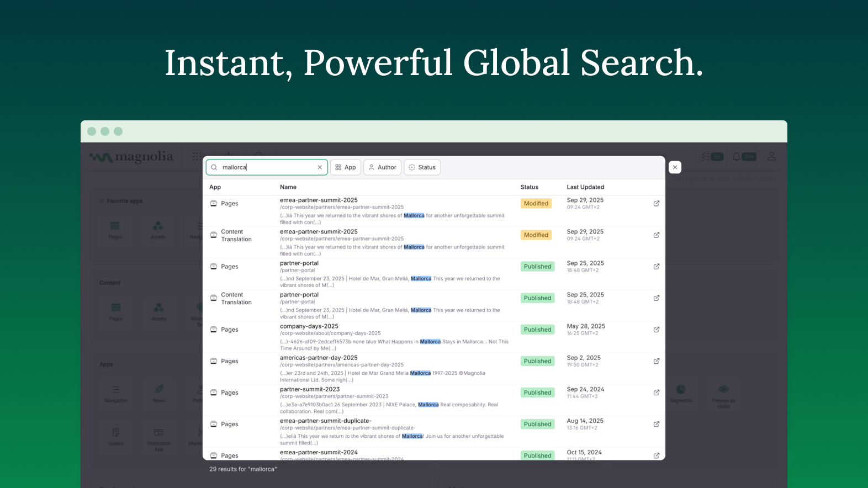The height and width of the screenshot is (488, 868).
Task: Select the partner-summit-2023 result name
Action: point(310,389)
